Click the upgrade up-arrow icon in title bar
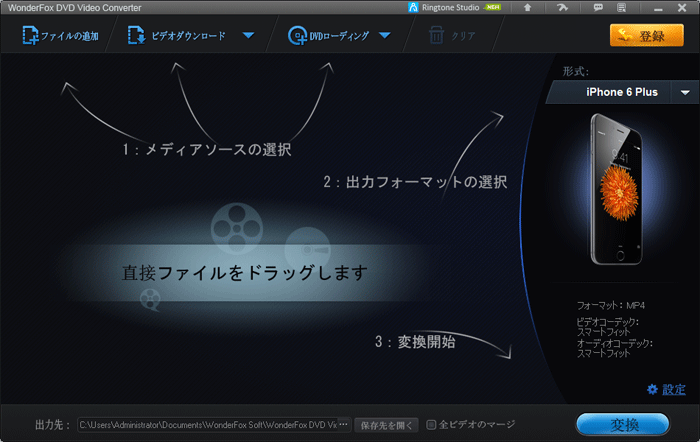Screen dimensions: 700x442 [527, 8]
